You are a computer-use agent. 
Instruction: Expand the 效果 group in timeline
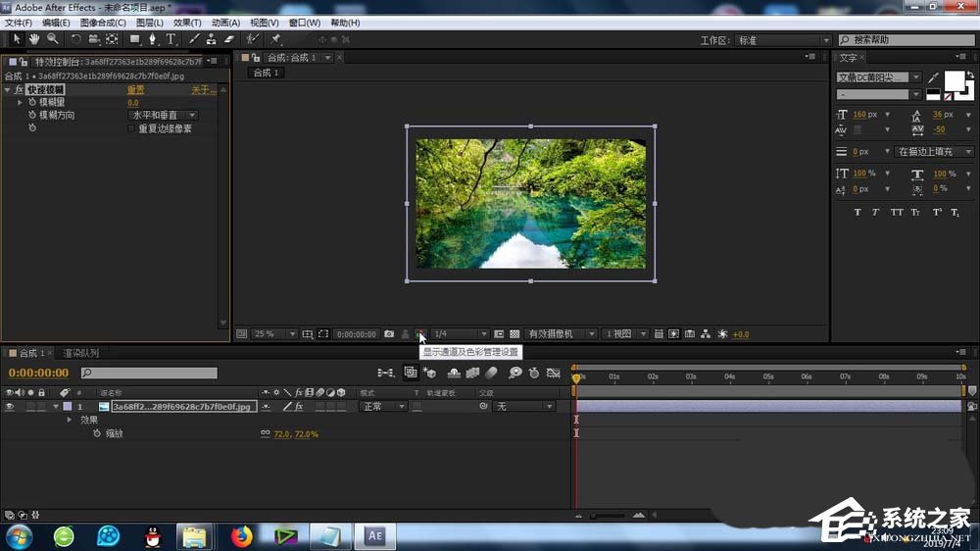pyautogui.click(x=70, y=420)
